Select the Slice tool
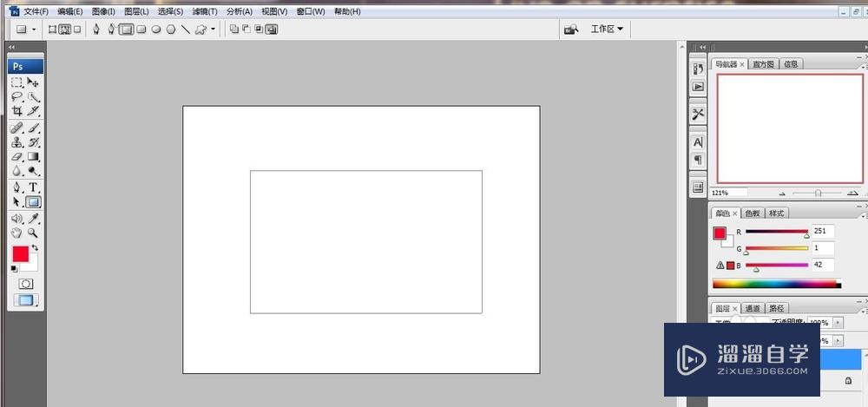This screenshot has height=407, width=868. point(33,111)
